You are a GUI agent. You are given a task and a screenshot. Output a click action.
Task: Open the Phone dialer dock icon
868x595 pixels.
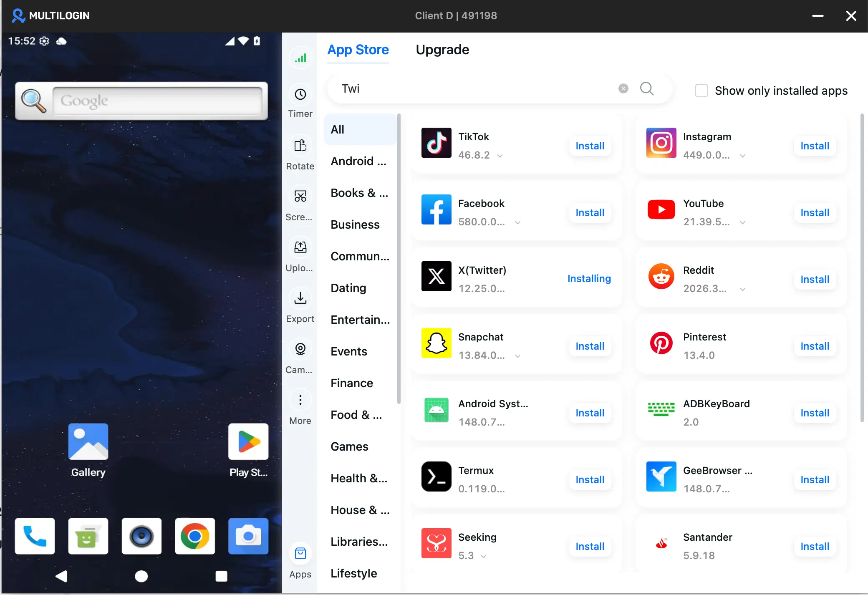35,536
